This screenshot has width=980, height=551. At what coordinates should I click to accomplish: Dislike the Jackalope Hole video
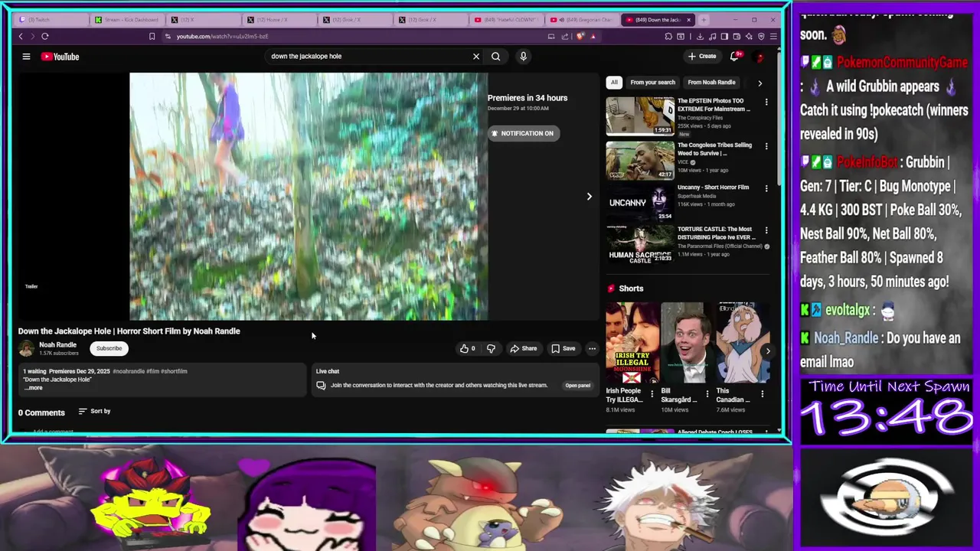[x=491, y=348]
